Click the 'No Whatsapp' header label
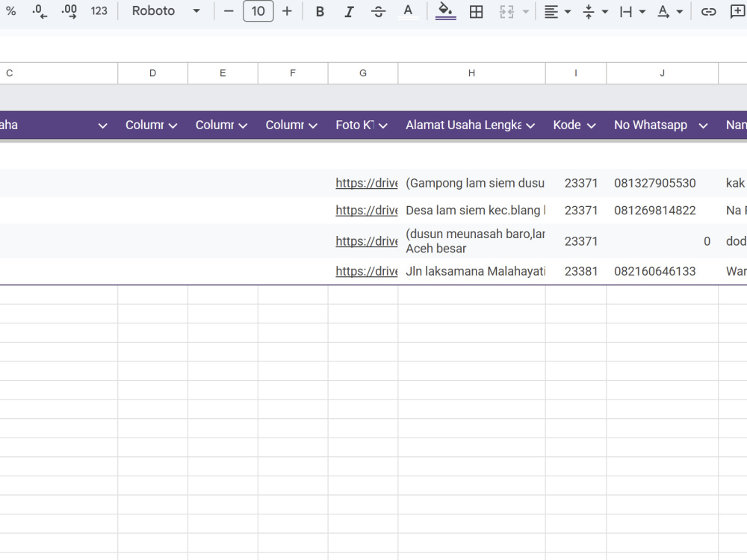 coord(651,125)
